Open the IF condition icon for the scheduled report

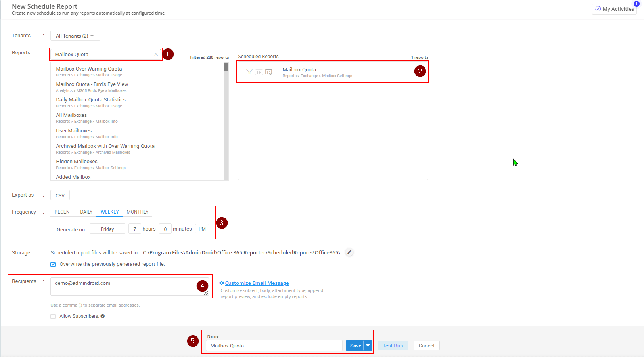[x=259, y=72]
